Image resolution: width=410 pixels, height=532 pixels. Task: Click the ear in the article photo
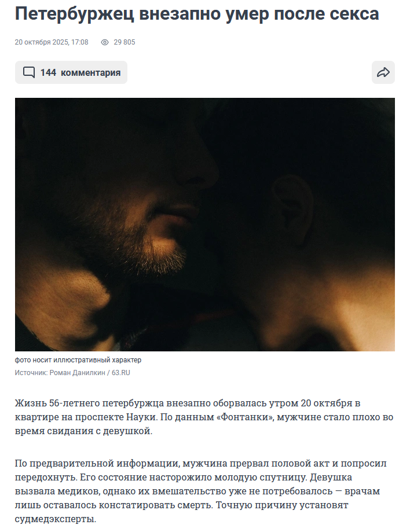[292, 208]
